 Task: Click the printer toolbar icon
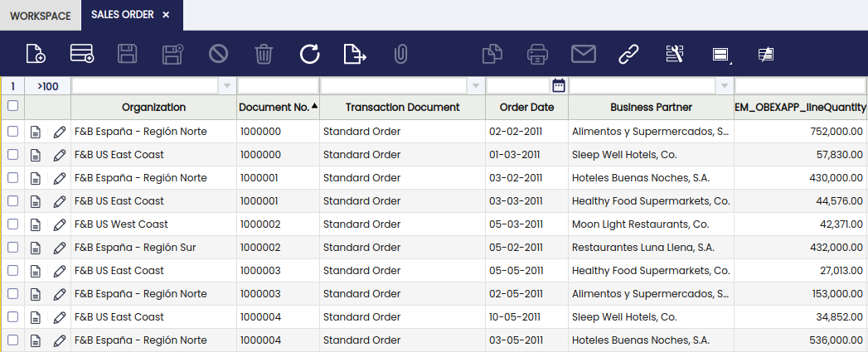click(537, 54)
